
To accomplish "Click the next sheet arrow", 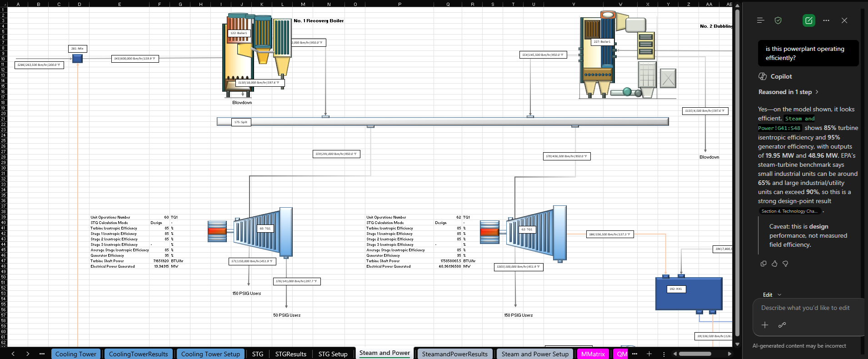I will [x=28, y=354].
